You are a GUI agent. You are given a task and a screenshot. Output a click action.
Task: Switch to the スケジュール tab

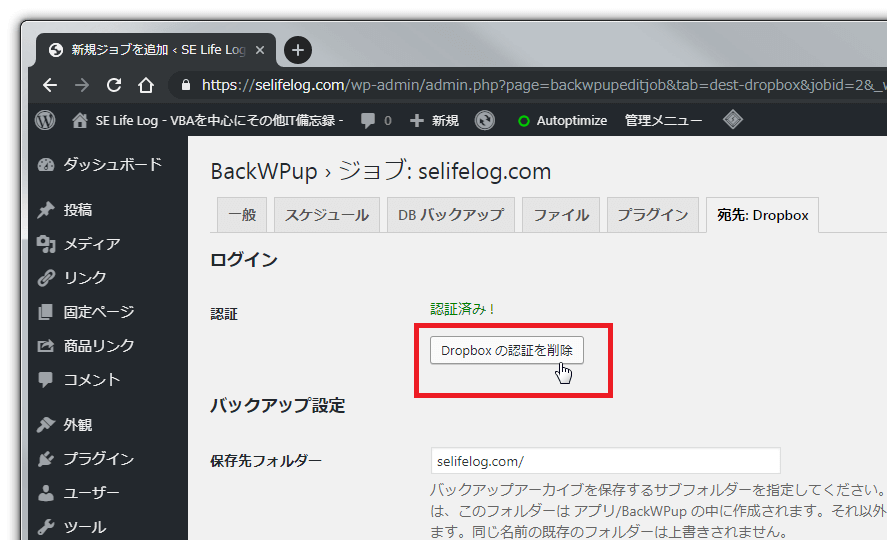[x=327, y=215]
